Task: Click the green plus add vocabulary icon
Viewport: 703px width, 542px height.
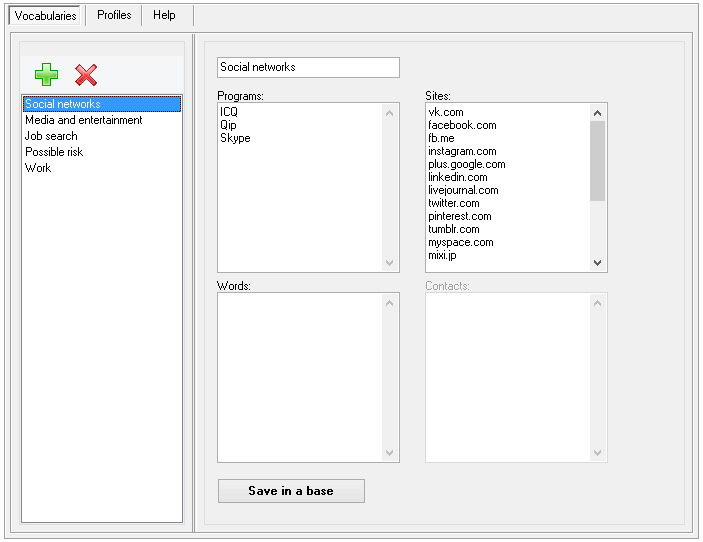Action: pyautogui.click(x=47, y=74)
